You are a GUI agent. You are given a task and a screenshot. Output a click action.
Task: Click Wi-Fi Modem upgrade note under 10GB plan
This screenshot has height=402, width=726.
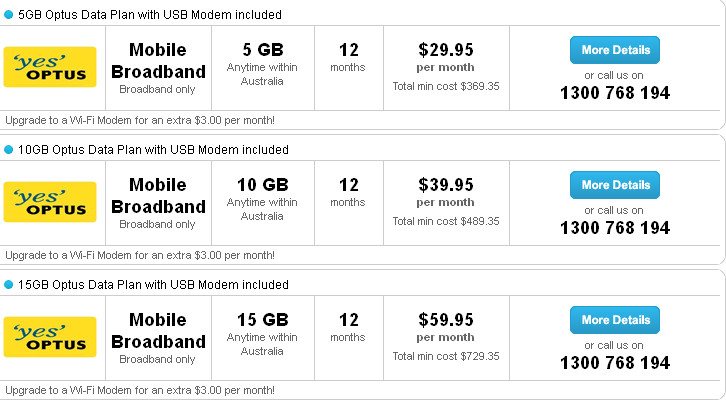coord(140,255)
